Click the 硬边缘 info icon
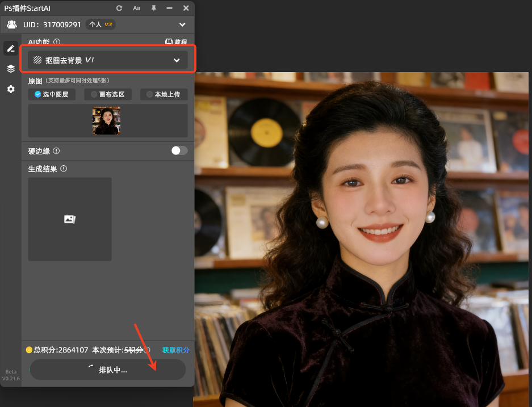This screenshot has width=532, height=407. tap(57, 151)
